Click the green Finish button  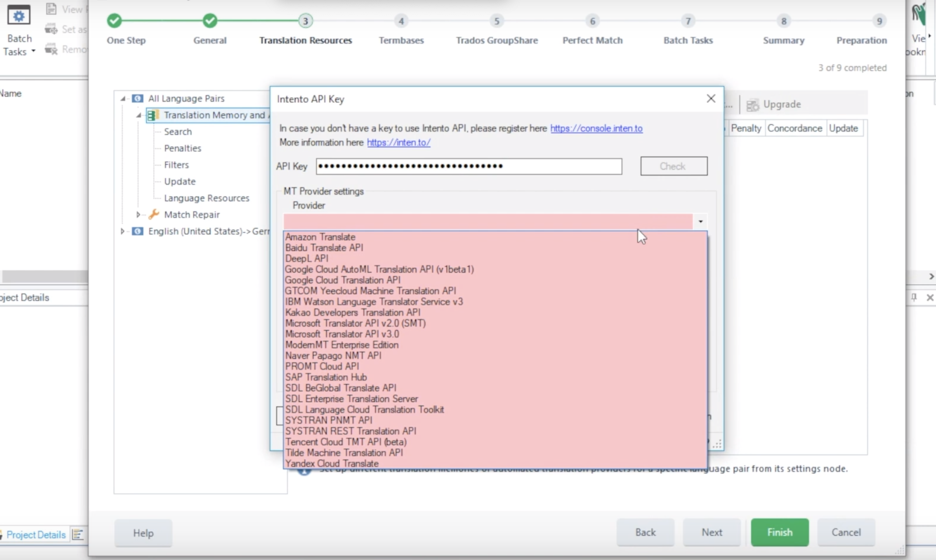point(779,532)
